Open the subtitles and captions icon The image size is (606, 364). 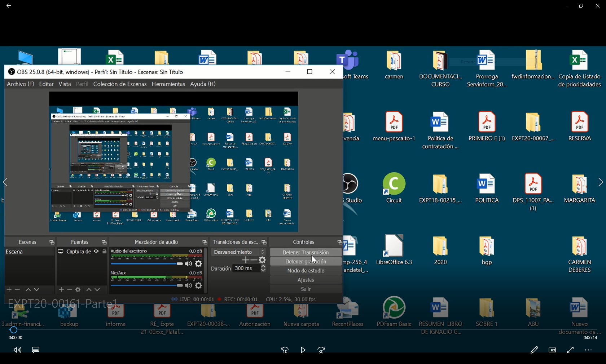point(36,350)
